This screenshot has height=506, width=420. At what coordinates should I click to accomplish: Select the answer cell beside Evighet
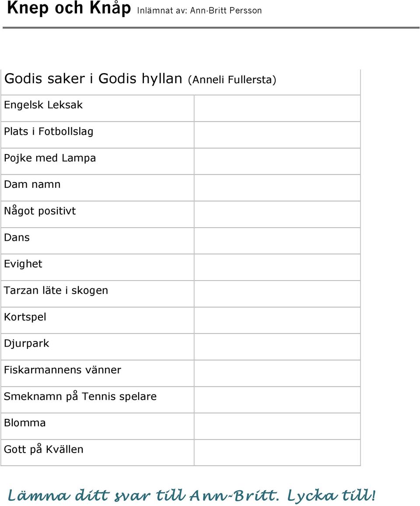tap(277, 267)
